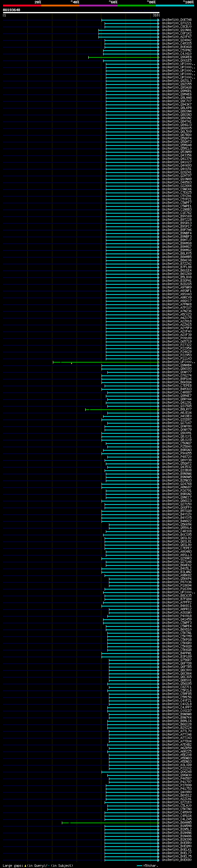Click the white query bar ending at 318

point(81,12)
